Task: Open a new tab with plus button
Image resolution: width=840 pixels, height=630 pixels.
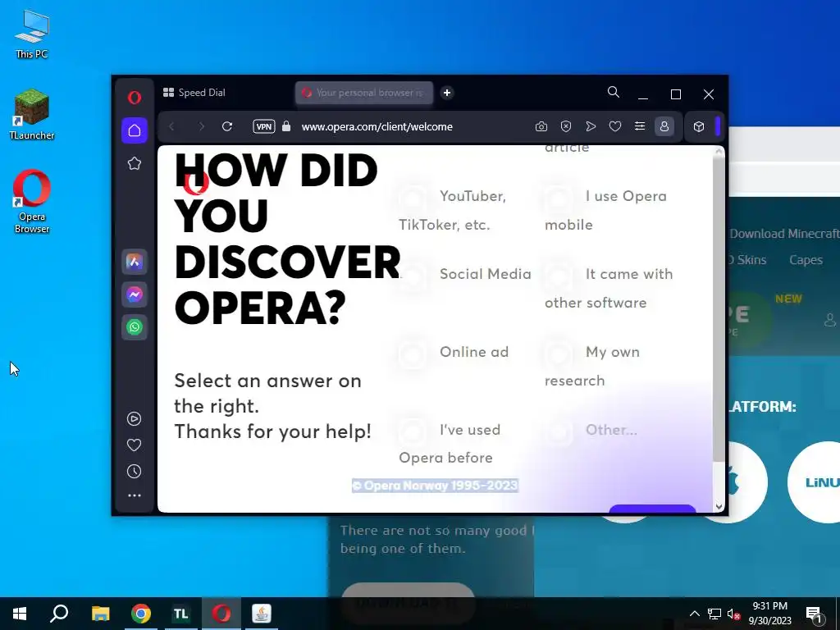Action: pos(447,93)
